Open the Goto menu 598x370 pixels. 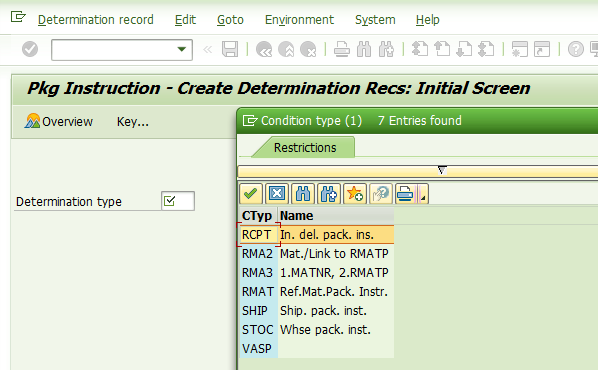tap(230, 19)
